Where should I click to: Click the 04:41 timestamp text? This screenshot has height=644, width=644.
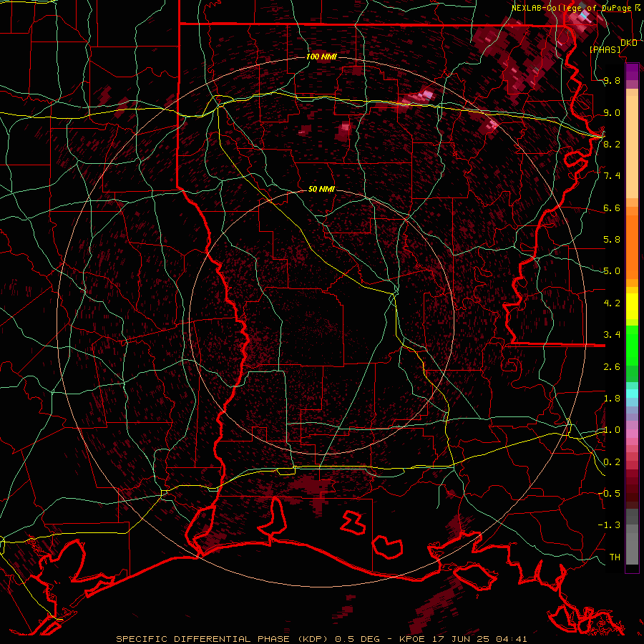[512, 639]
